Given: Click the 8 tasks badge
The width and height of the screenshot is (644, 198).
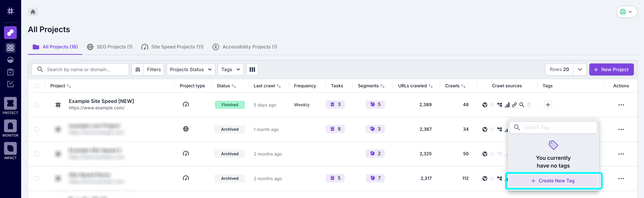Looking at the screenshot, I should 335,129.
